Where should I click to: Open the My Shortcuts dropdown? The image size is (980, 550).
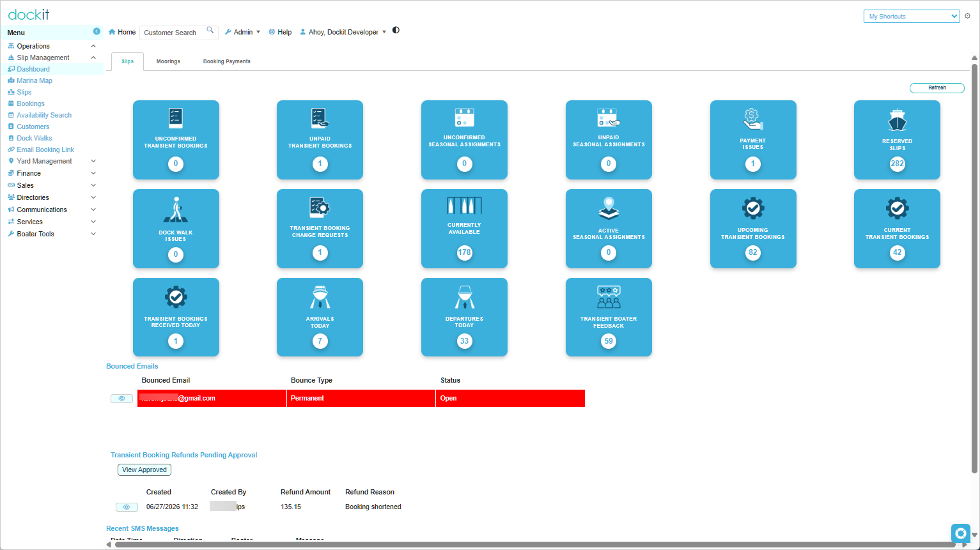coord(912,16)
